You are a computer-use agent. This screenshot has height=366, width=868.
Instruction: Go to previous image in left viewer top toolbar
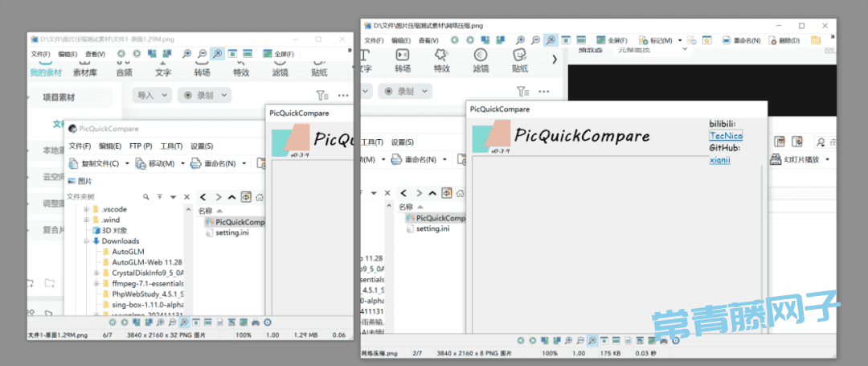tap(121, 54)
